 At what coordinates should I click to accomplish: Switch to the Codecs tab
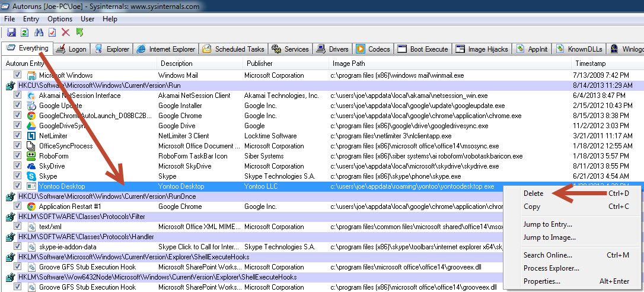click(x=374, y=49)
